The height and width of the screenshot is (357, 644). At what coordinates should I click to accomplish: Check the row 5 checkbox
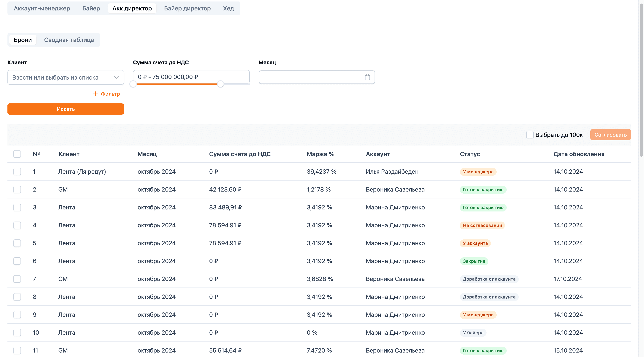(x=17, y=243)
